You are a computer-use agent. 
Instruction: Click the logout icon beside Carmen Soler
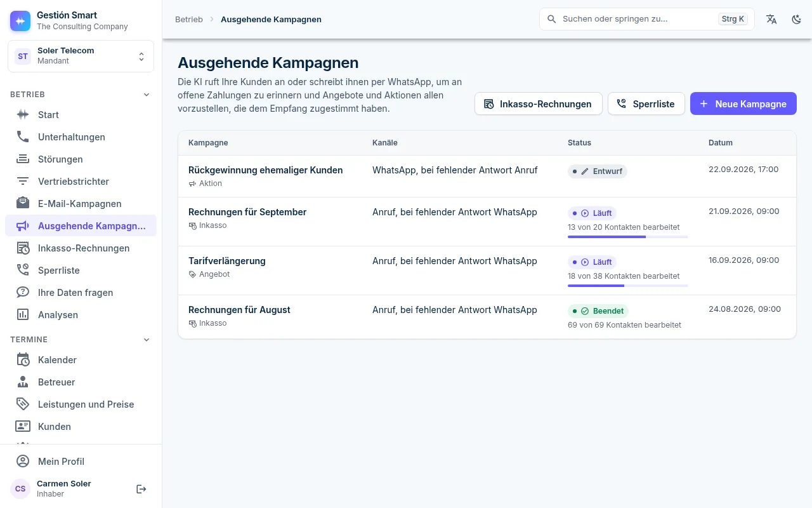pos(141,489)
